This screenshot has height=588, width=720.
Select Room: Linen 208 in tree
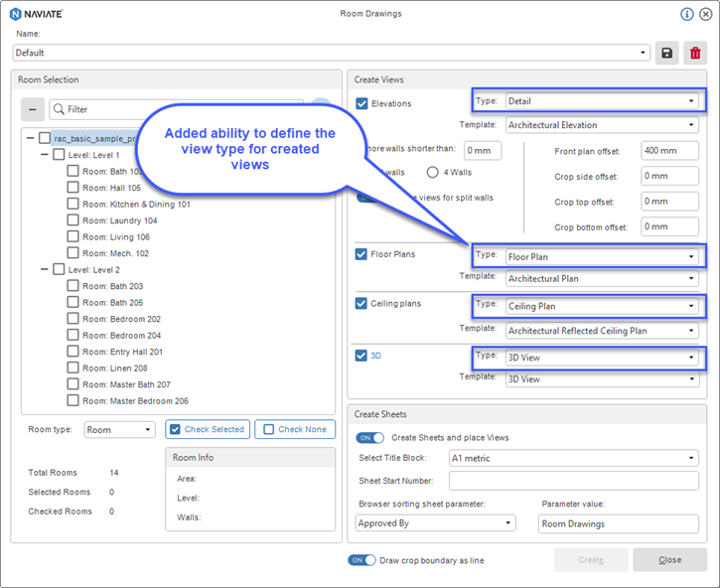115,367
